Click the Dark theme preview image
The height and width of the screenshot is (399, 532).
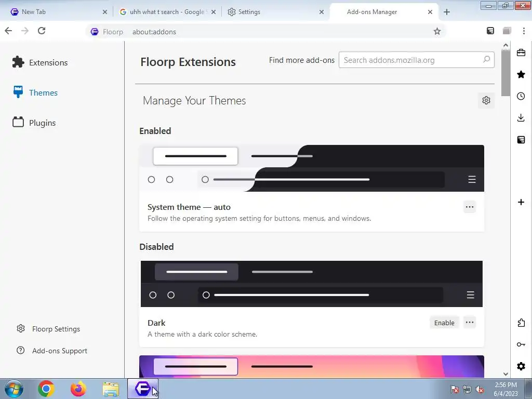312,284
